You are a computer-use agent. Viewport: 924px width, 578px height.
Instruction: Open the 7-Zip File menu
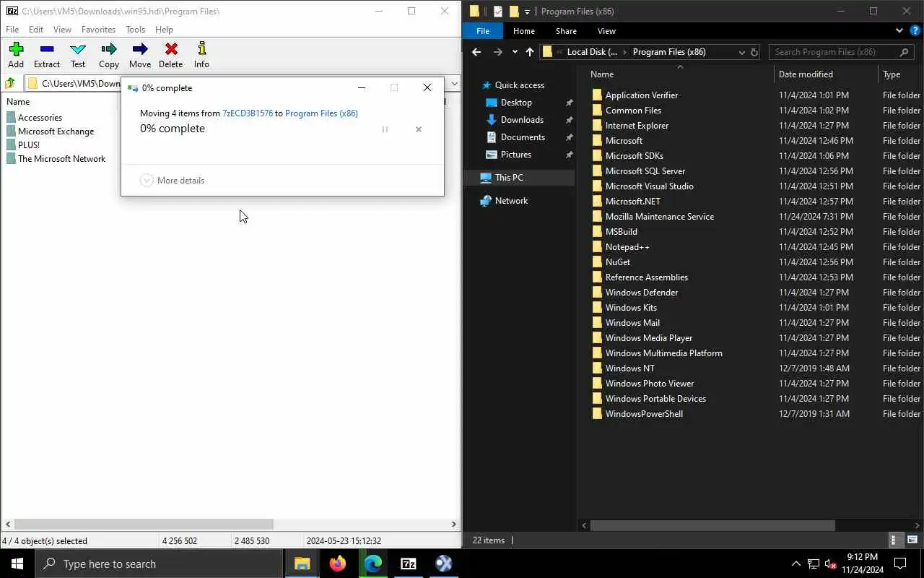[x=12, y=30]
